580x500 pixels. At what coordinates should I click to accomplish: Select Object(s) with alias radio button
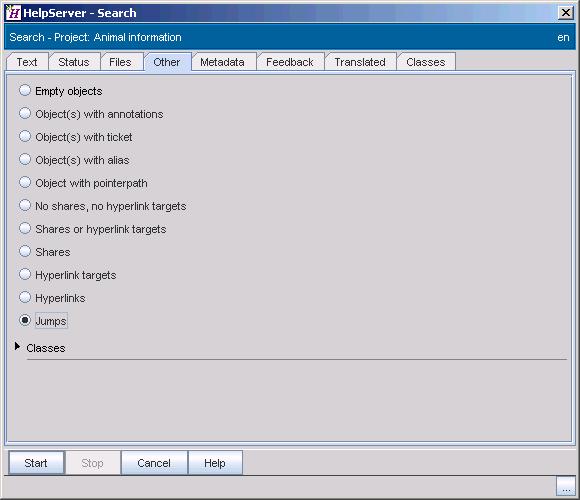pyautogui.click(x=25, y=159)
